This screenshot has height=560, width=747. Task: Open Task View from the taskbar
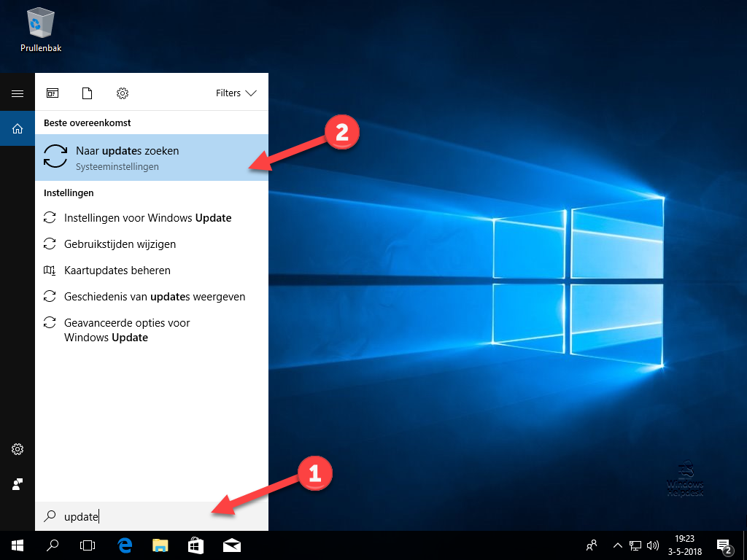[x=88, y=545]
